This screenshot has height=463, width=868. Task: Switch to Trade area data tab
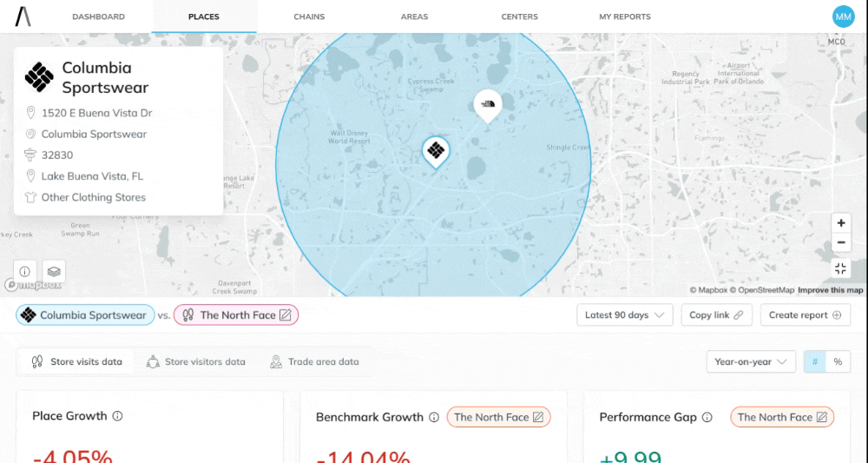click(x=314, y=361)
